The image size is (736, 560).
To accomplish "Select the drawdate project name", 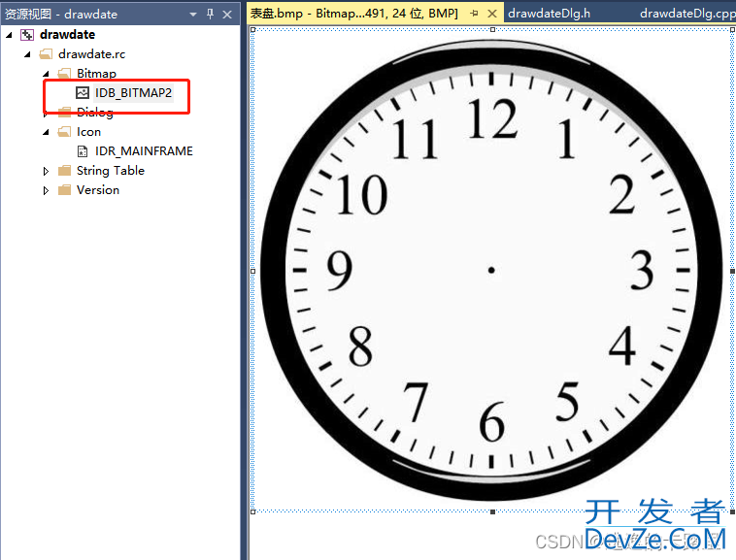I will 67,35.
